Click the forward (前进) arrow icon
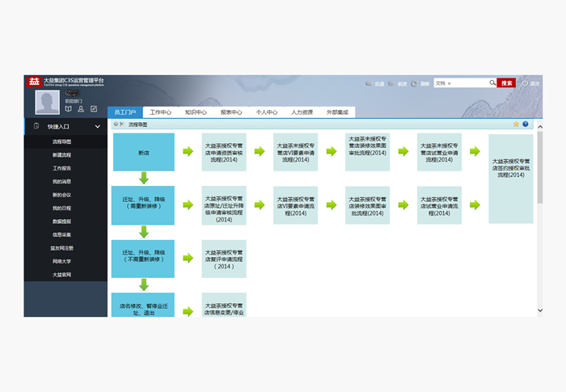The width and height of the screenshot is (566, 392). click(391, 83)
